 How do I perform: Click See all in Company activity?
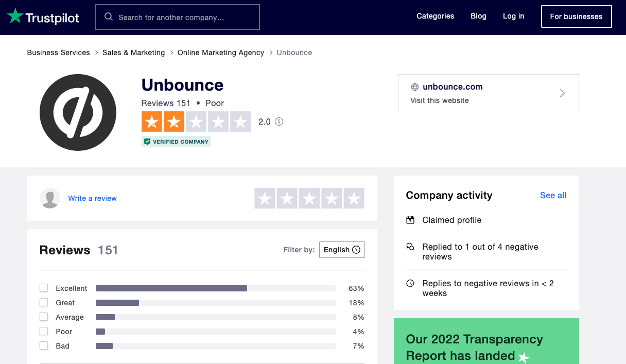(x=553, y=196)
